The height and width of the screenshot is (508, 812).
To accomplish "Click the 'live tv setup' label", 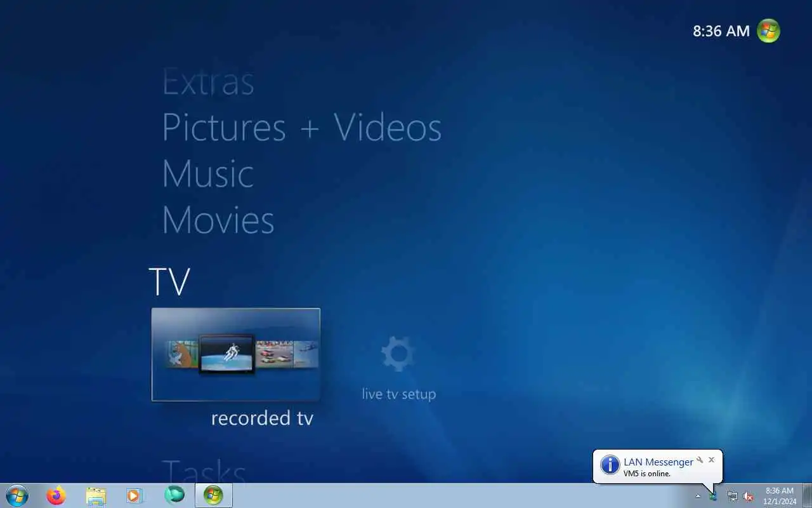I will point(398,394).
